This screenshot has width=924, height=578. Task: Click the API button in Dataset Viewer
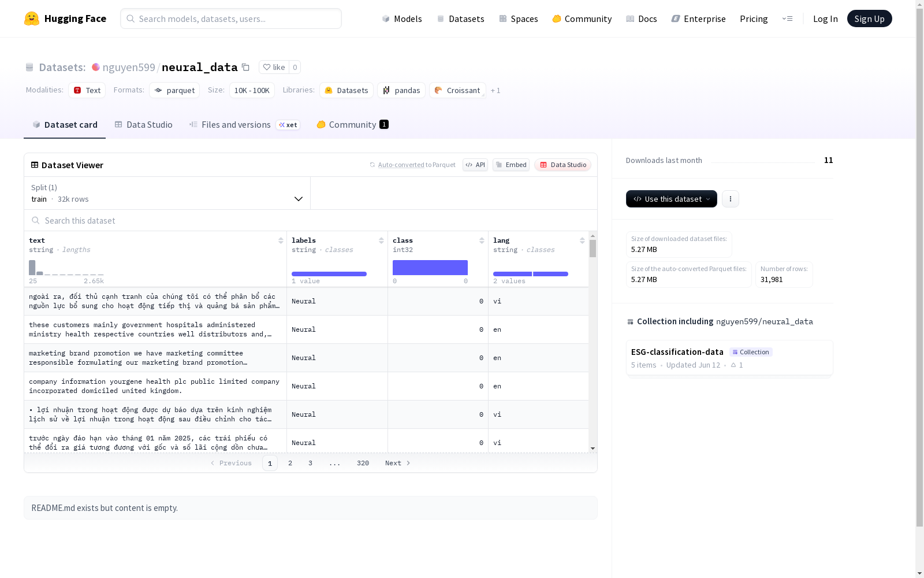click(475, 165)
